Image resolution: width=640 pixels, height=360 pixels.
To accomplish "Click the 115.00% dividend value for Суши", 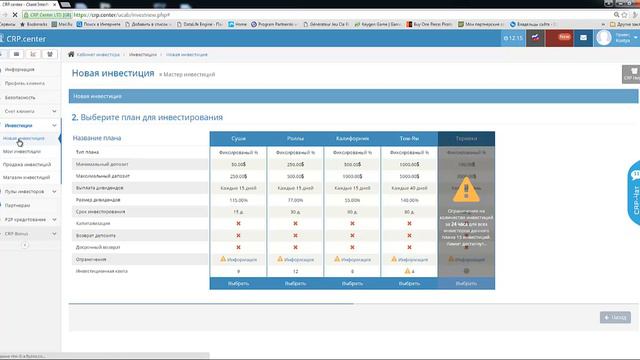I will click(238, 200).
